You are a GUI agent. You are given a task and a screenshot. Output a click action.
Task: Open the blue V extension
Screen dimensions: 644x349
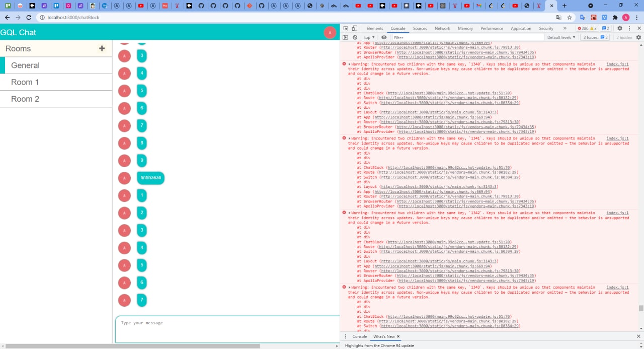coord(604,17)
